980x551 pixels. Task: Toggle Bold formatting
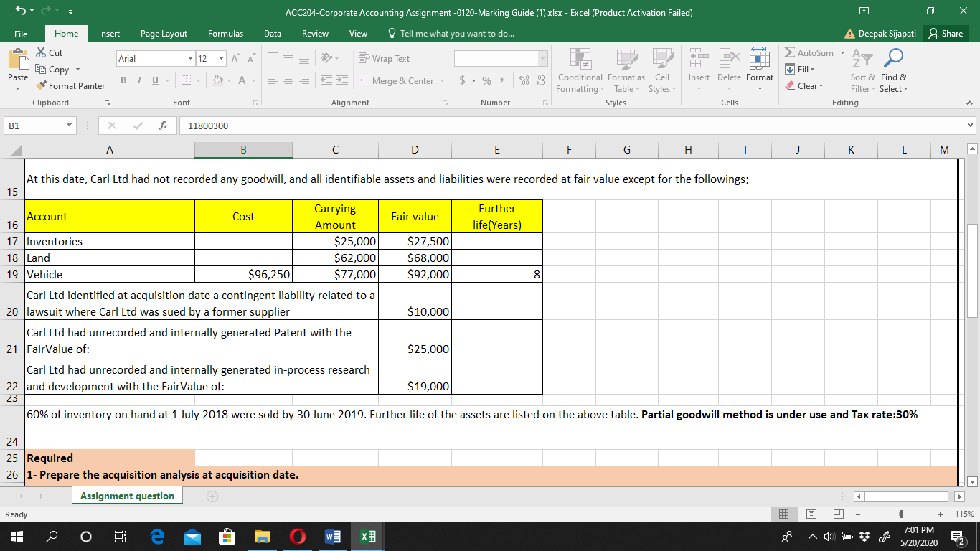click(123, 81)
